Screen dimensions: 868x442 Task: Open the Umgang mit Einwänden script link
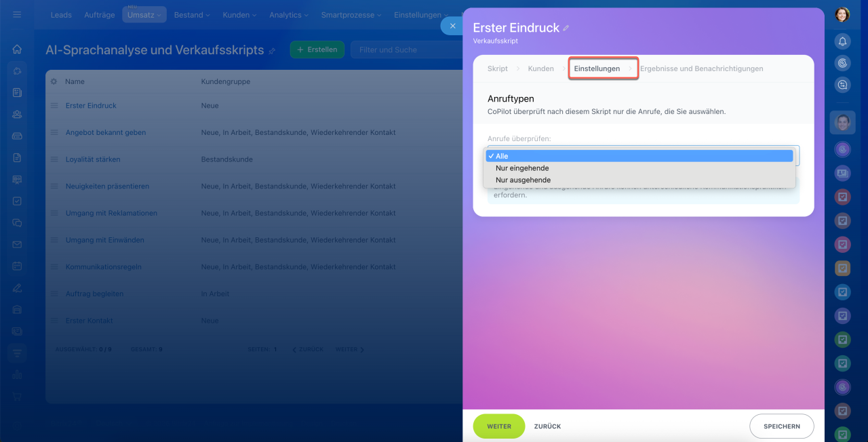pos(104,240)
